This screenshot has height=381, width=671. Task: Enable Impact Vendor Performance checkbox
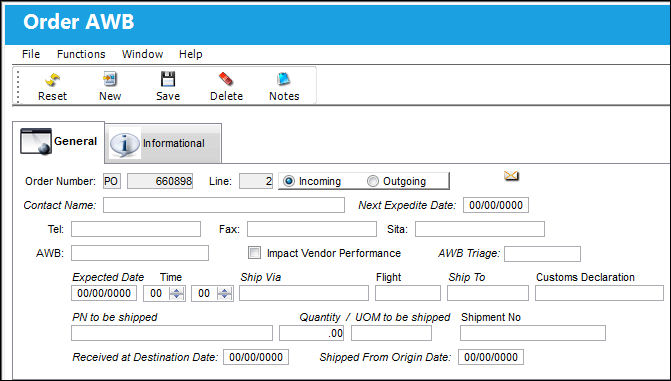click(x=254, y=253)
